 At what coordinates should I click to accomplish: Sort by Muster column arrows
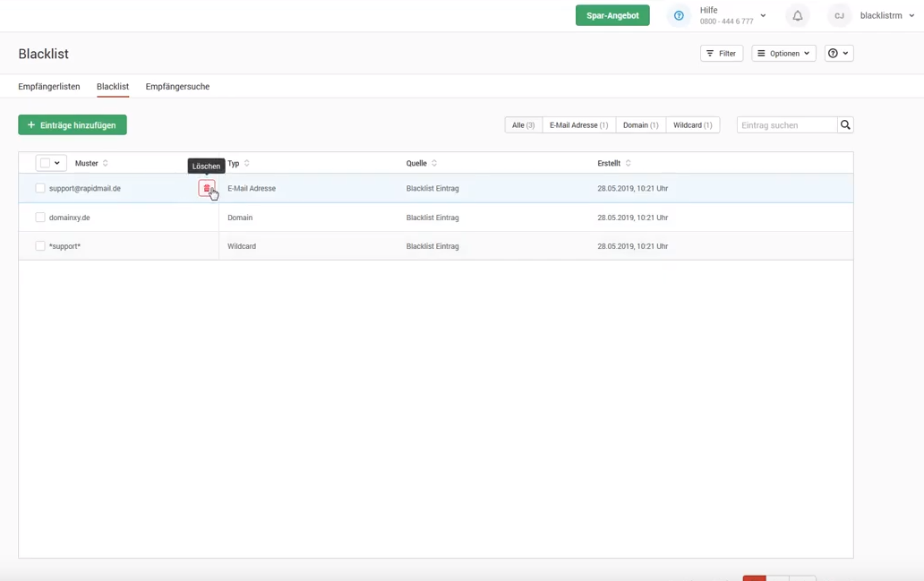[x=106, y=164]
